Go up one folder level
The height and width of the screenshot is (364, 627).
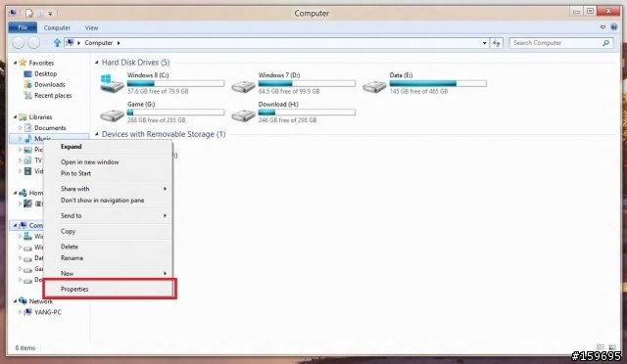pos(57,43)
